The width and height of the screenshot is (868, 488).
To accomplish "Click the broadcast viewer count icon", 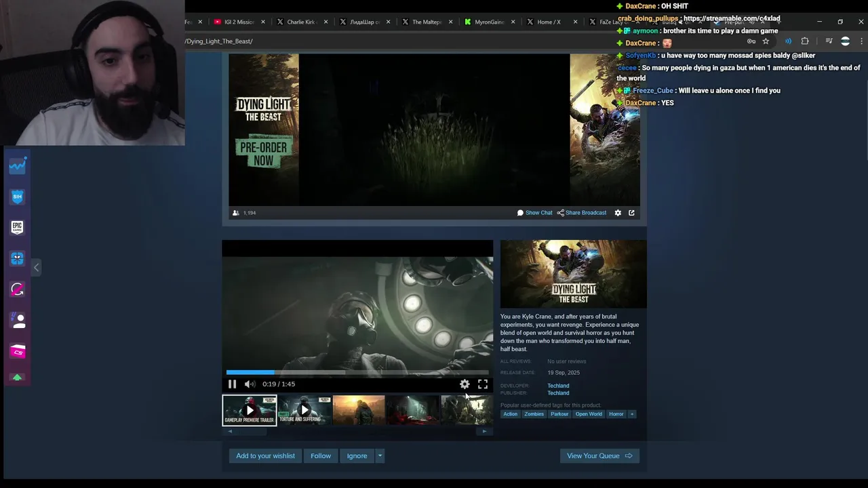I will tap(236, 213).
